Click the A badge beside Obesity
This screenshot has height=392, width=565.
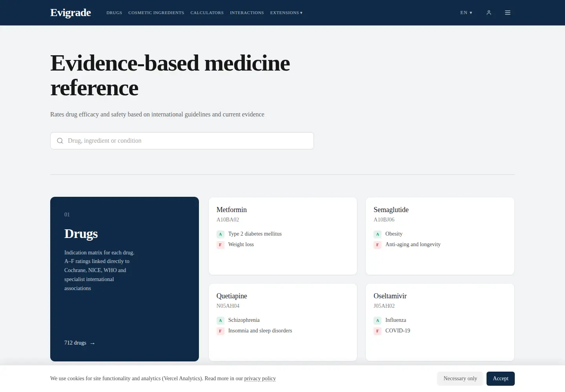click(x=377, y=234)
